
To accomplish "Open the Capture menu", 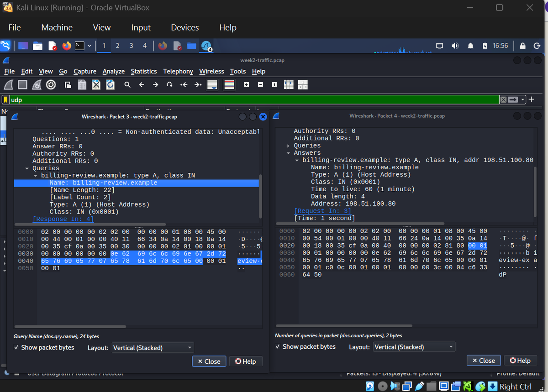I will [x=85, y=71].
